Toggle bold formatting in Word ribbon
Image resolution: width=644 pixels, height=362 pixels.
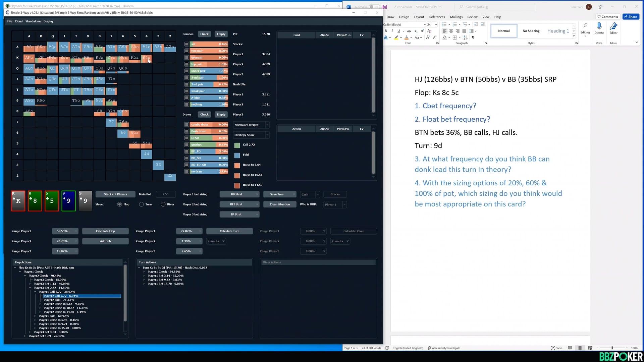[386, 31]
